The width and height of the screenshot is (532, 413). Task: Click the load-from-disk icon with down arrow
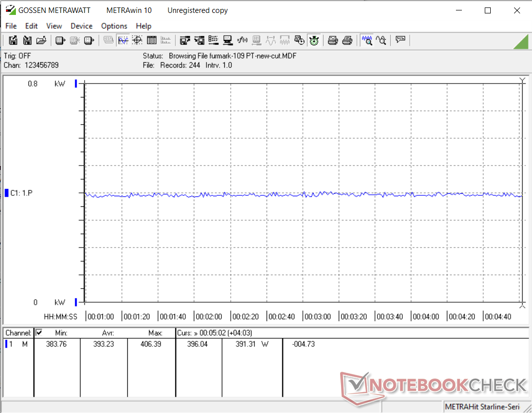tap(27, 40)
